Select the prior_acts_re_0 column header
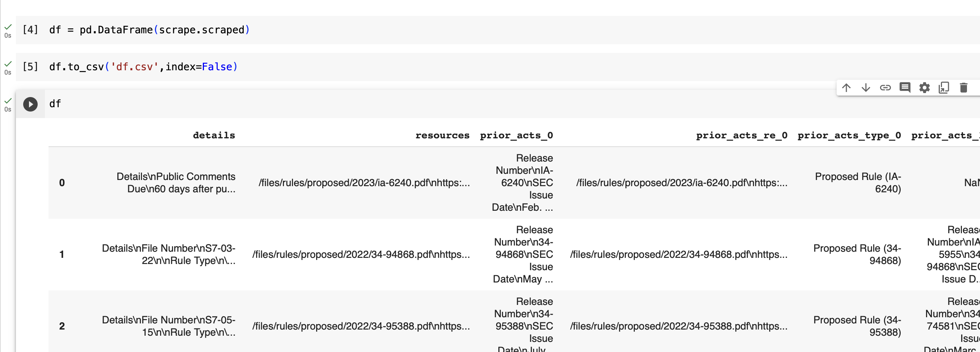Image resolution: width=980 pixels, height=352 pixels. (741, 135)
